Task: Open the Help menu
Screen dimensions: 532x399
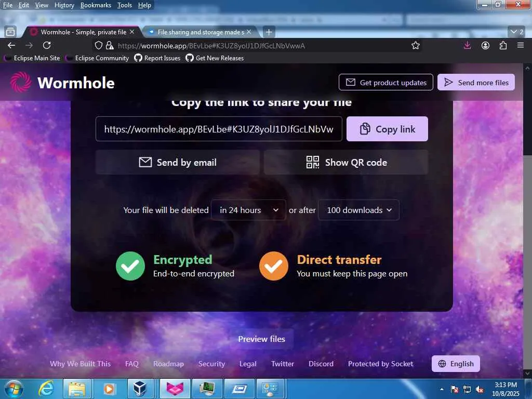Action: 144,5
